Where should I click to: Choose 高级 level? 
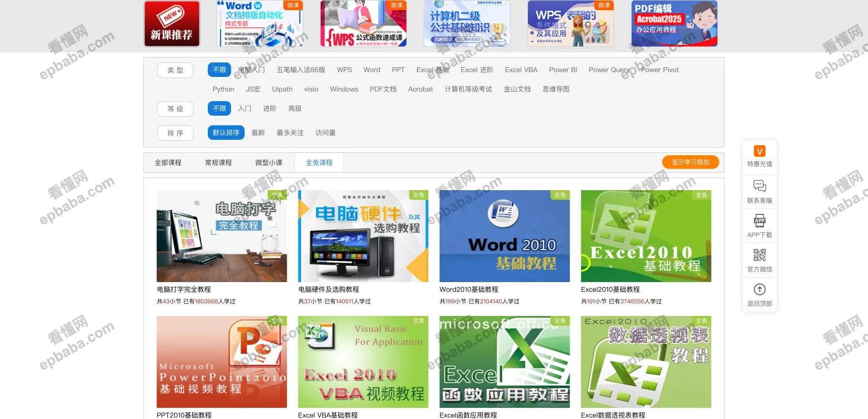tap(295, 108)
